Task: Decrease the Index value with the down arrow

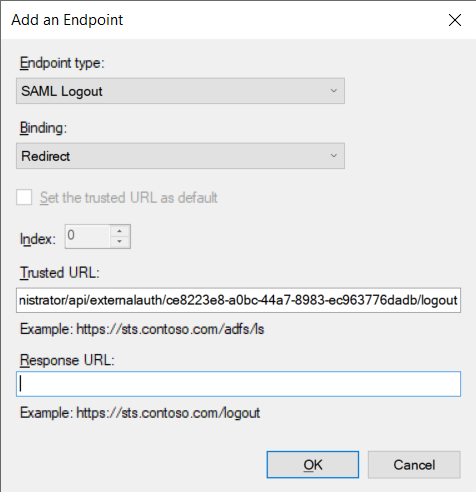Action: (x=119, y=242)
